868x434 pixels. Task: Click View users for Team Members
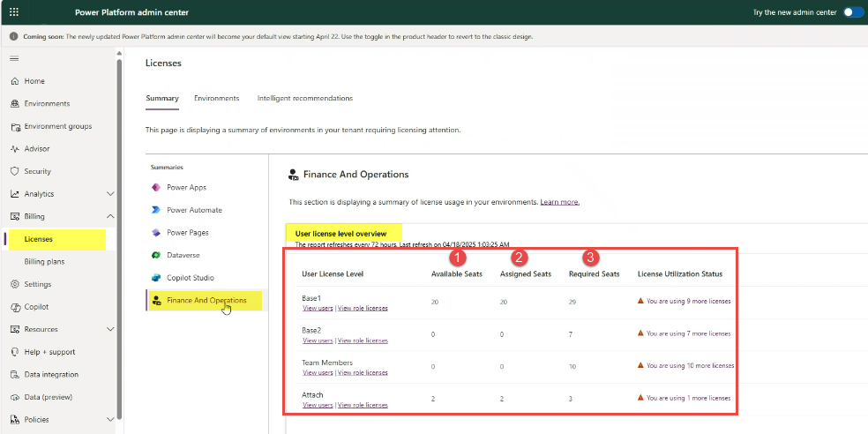(318, 372)
